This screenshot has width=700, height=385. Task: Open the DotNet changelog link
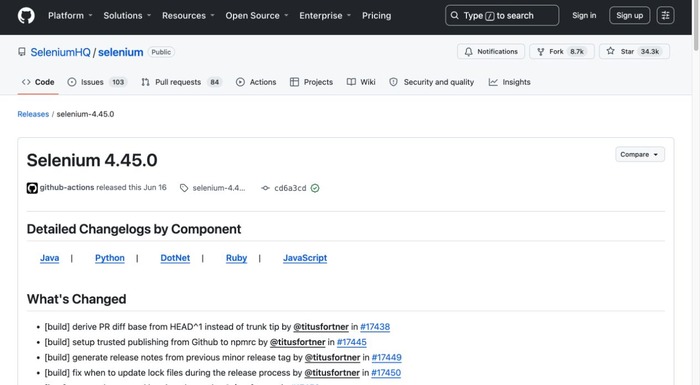click(175, 258)
